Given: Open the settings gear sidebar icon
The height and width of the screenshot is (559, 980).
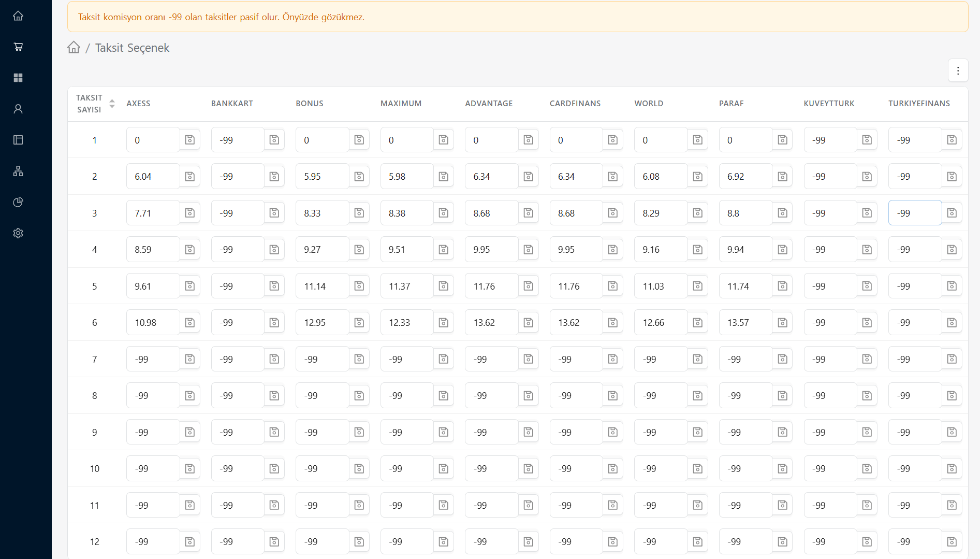Looking at the screenshot, I should [18, 233].
